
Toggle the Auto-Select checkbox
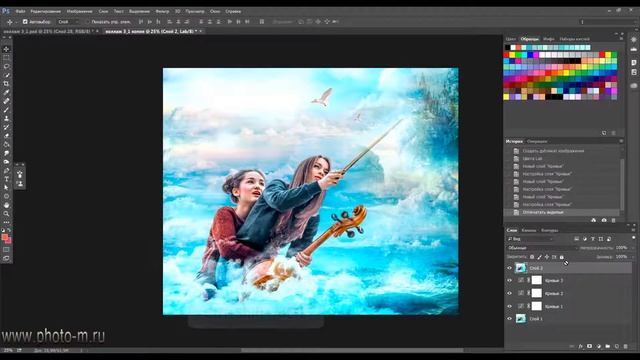point(25,22)
